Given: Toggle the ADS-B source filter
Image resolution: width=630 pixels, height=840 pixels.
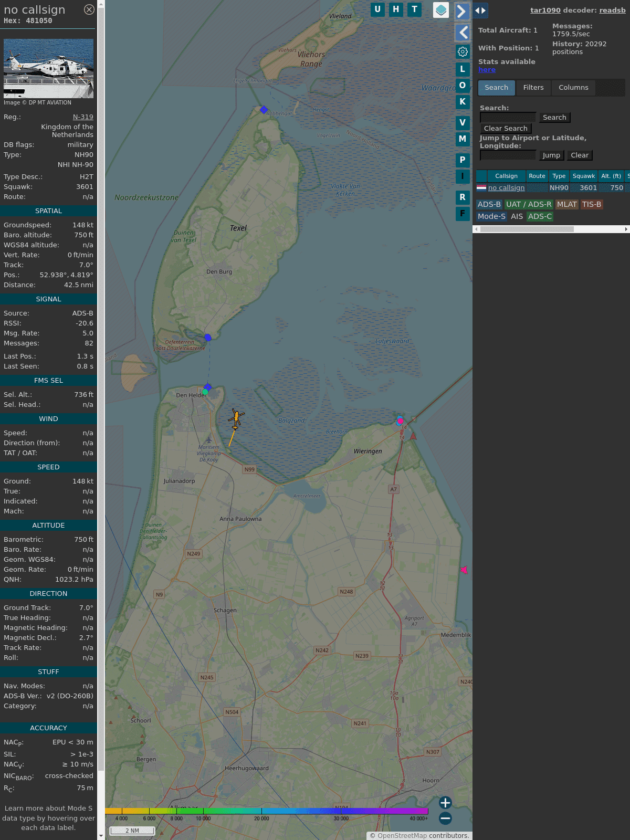Looking at the screenshot, I should tap(489, 204).
